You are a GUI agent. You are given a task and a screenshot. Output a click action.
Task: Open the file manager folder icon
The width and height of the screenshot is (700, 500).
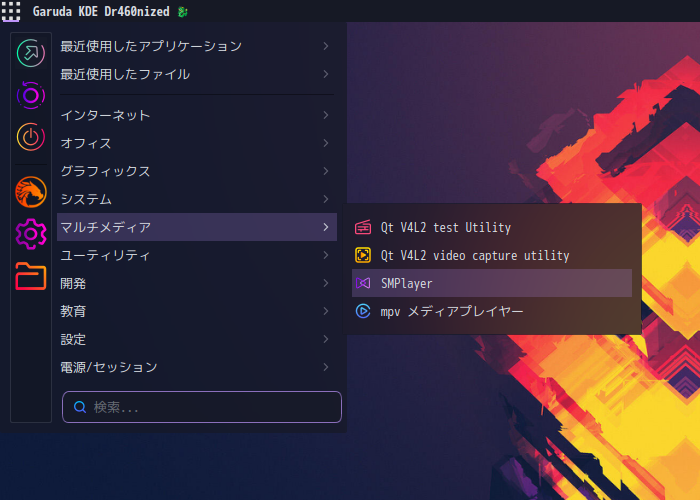[x=31, y=276]
